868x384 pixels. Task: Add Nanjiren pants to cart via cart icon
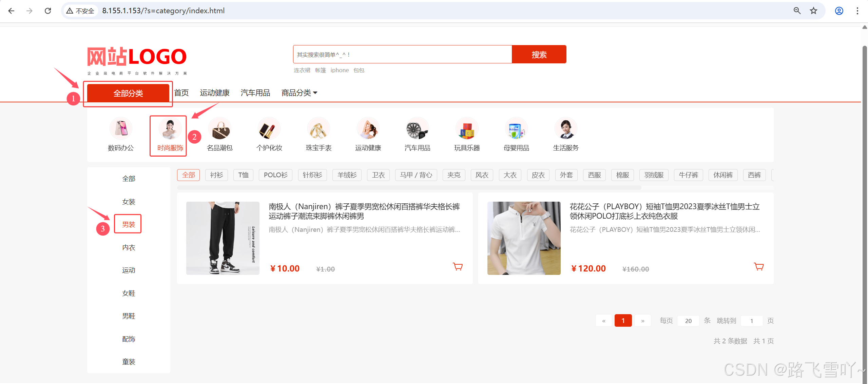click(x=458, y=267)
